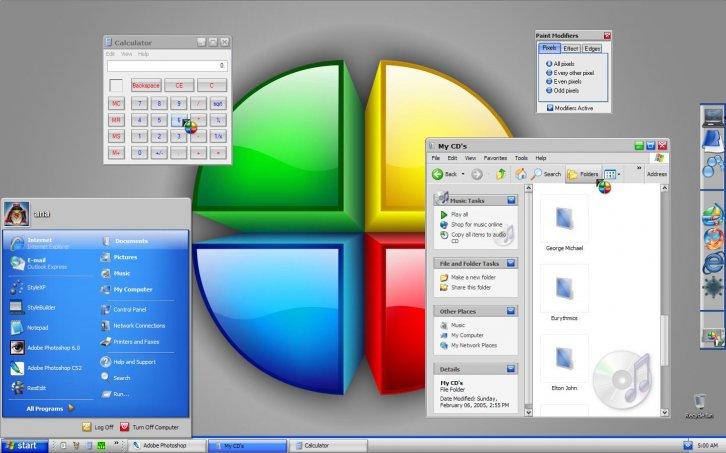
Task: Go Back in My CD's window
Action: pyautogui.click(x=444, y=174)
